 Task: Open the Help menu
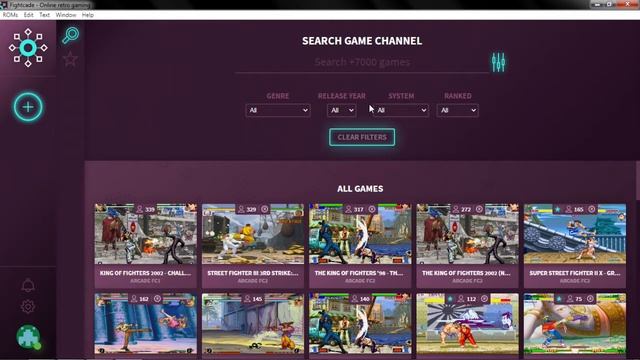tap(87, 15)
